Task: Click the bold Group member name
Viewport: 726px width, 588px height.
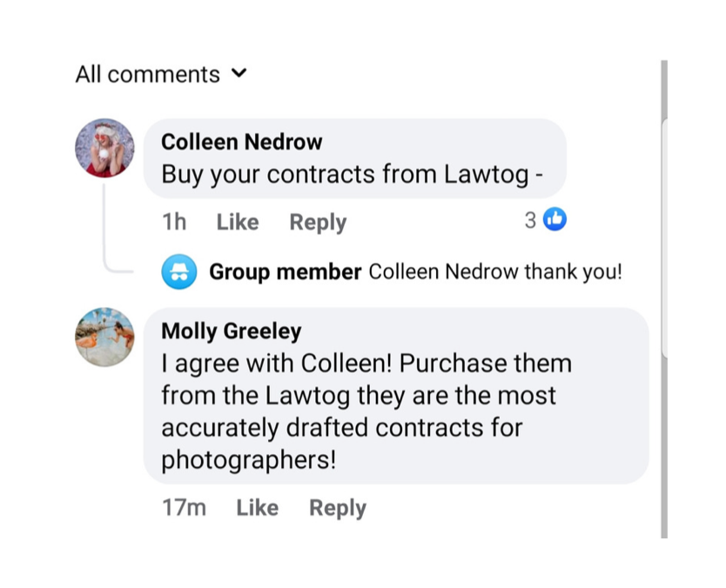Action: [285, 272]
